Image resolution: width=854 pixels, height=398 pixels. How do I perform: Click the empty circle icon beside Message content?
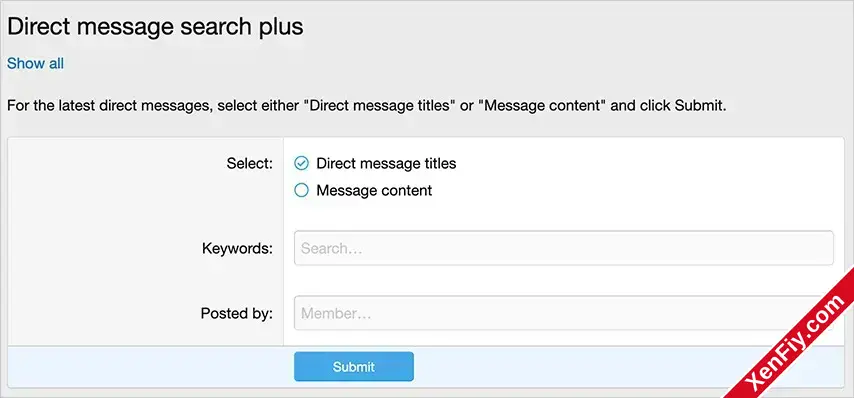click(x=301, y=191)
